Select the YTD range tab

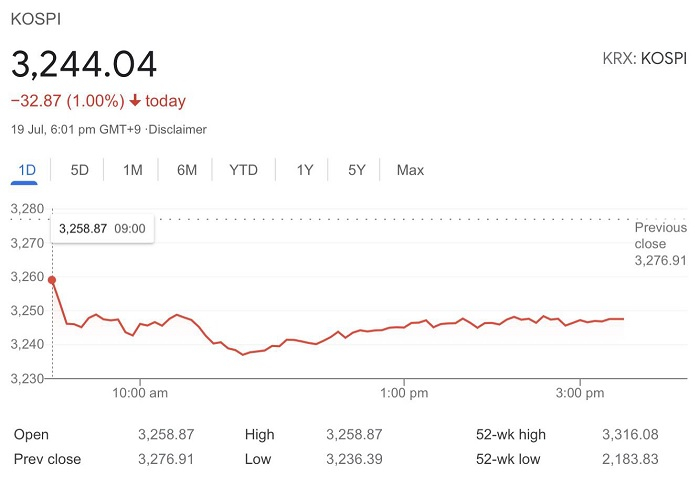[243, 170]
